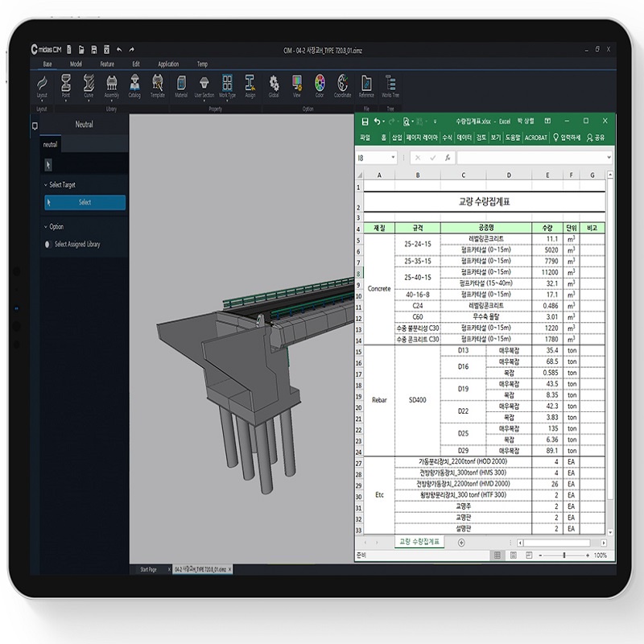Open the Excel 삽입 ribbon tab
The width and height of the screenshot is (644, 644).
tap(397, 138)
